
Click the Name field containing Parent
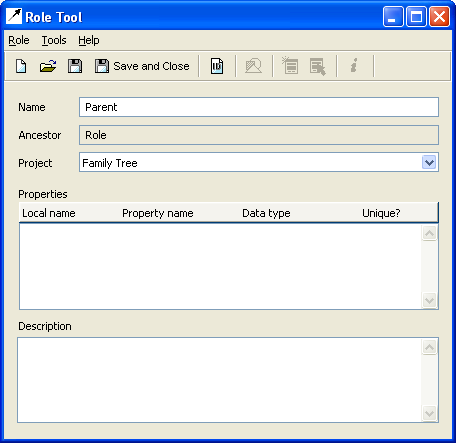[x=259, y=107]
